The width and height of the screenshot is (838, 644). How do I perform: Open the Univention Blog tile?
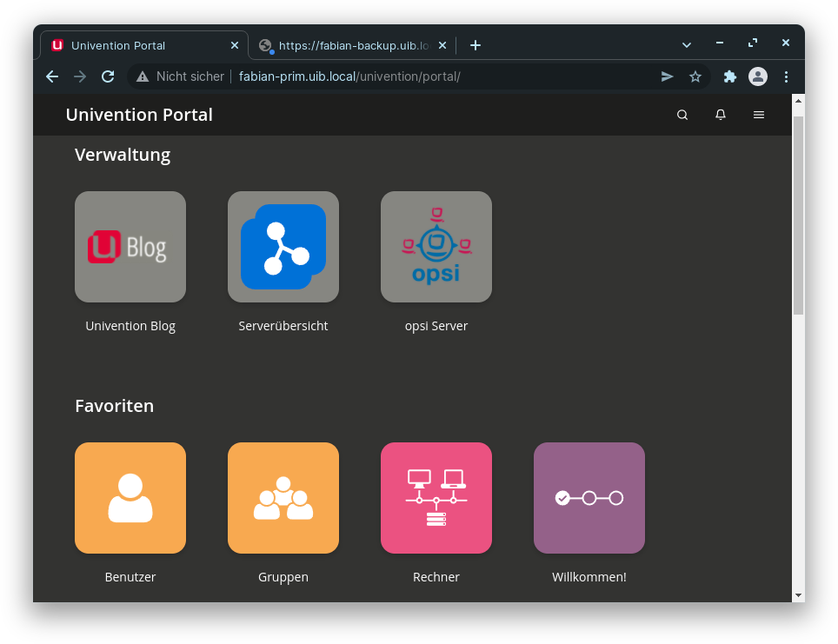pyautogui.click(x=130, y=247)
